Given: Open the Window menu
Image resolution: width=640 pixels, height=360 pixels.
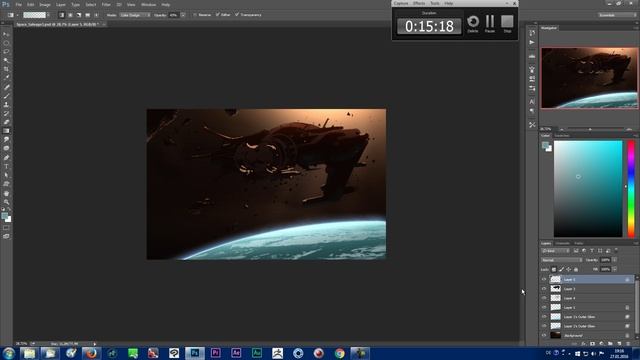Looking at the screenshot, I should [148, 5].
